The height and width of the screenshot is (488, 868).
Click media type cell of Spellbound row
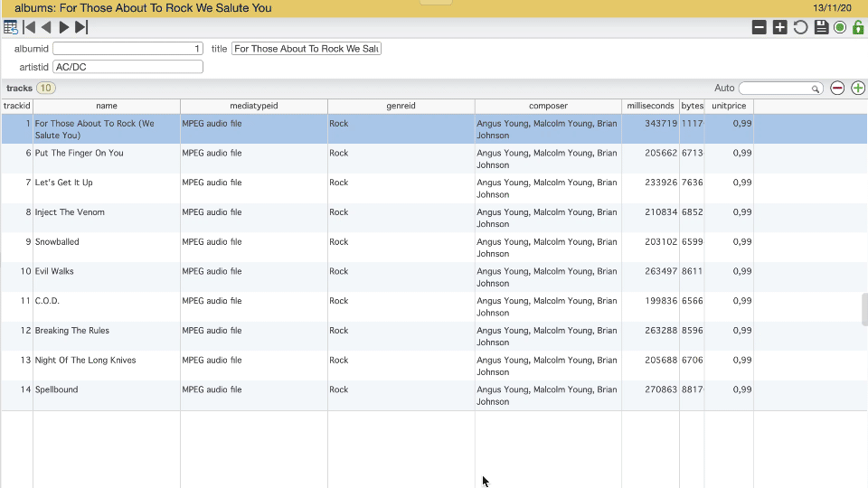click(253, 395)
